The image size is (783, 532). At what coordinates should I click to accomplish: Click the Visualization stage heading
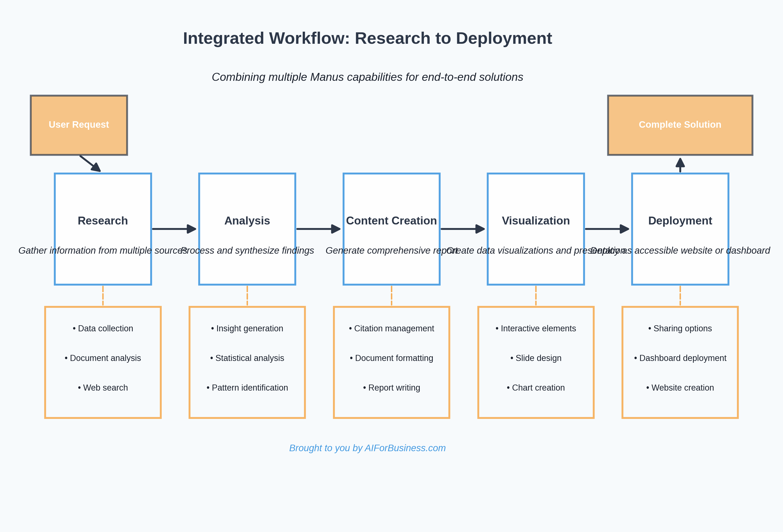pyautogui.click(x=536, y=220)
